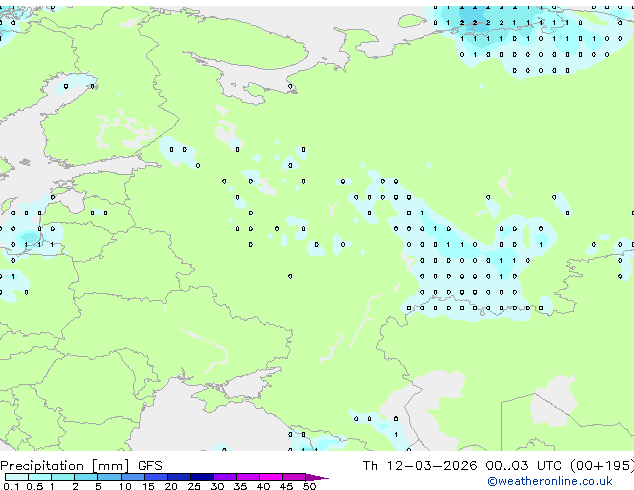Viewport: 634px width, 490px height.
Task: Click the '(00+195)' forecast offset text
Action: 602,466
